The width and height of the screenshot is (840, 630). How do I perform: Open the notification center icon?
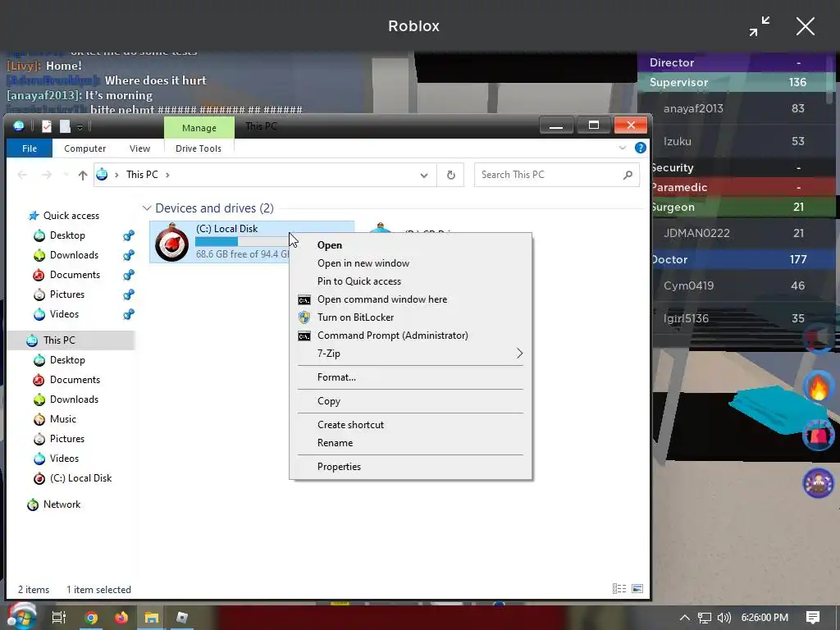(x=813, y=618)
